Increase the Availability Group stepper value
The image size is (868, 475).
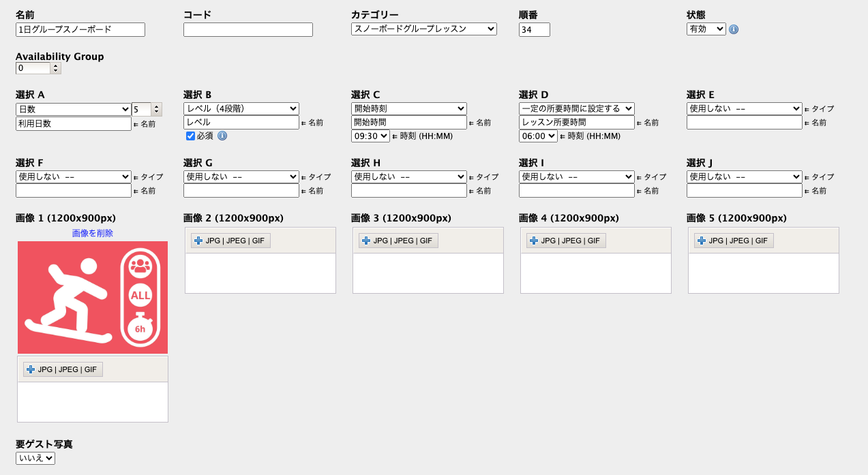pyautogui.click(x=56, y=65)
